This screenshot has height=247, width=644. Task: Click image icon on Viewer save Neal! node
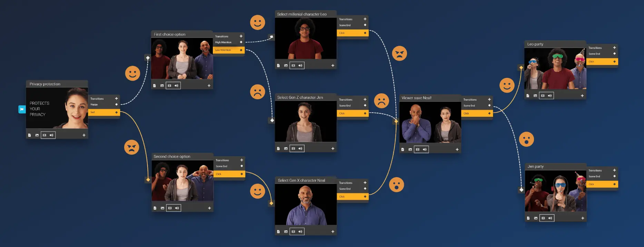click(410, 150)
